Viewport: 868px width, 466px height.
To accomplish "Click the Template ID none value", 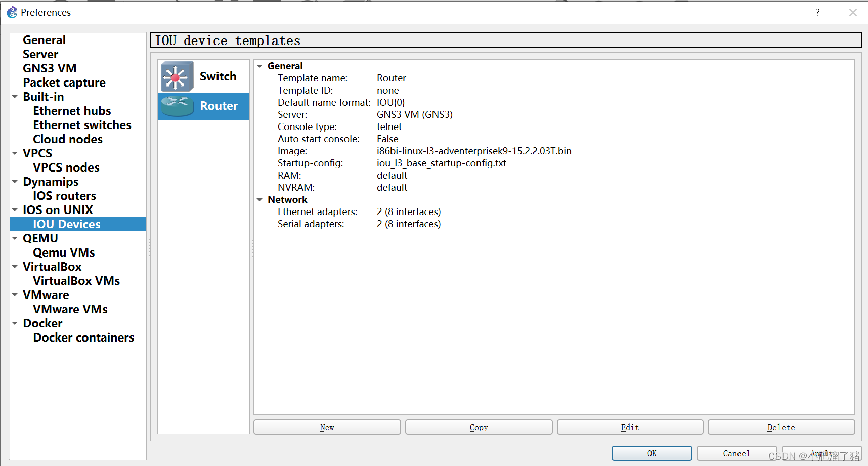I will 387,91.
